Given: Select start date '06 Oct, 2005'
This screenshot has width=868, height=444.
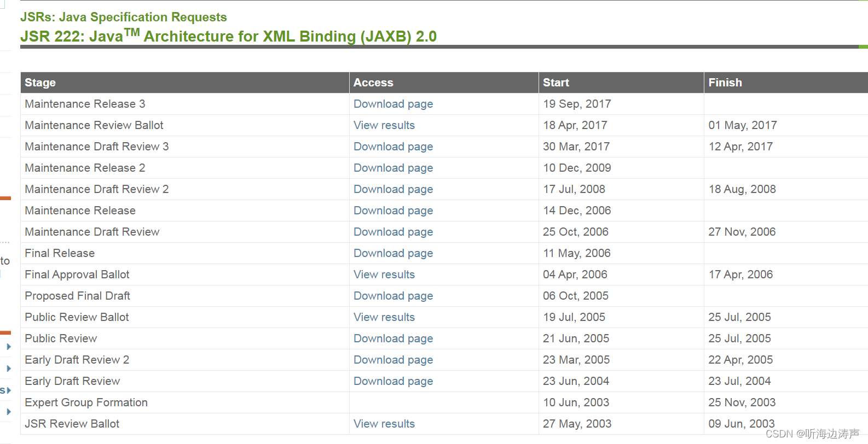Looking at the screenshot, I should coord(576,296).
